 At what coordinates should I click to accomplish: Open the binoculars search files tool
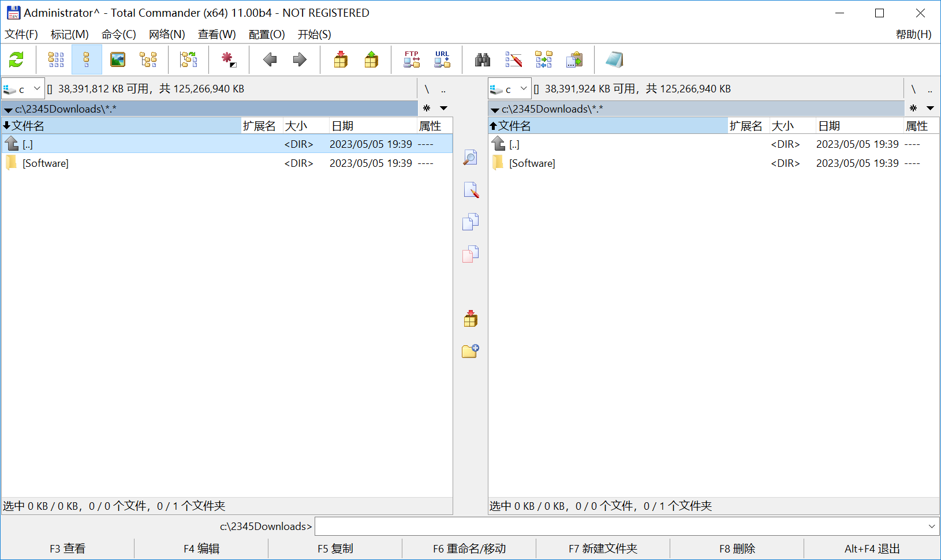pos(483,59)
